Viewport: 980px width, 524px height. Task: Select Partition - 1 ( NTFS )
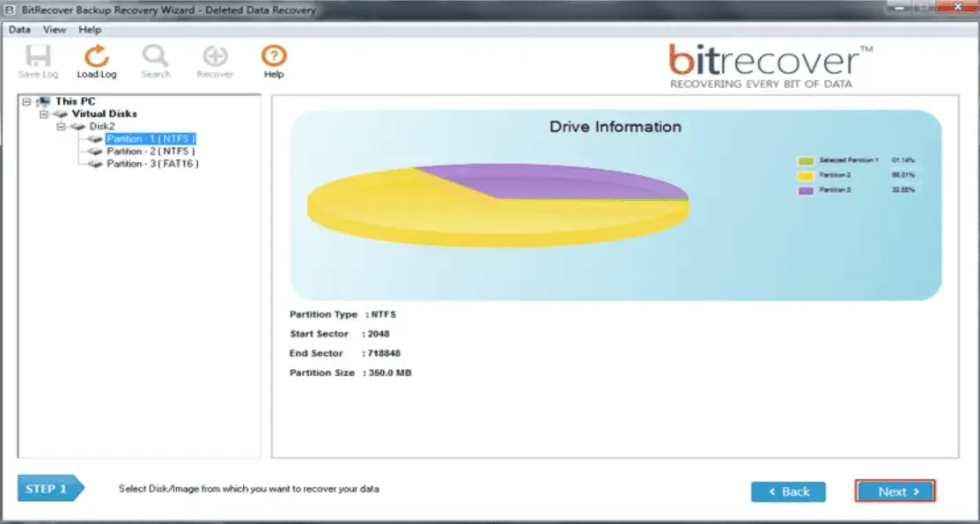click(151, 139)
